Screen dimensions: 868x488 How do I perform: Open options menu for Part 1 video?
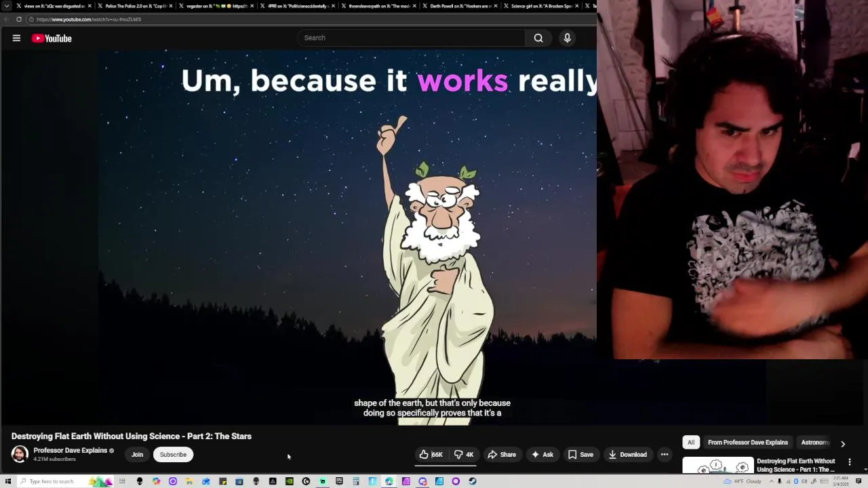849,462
